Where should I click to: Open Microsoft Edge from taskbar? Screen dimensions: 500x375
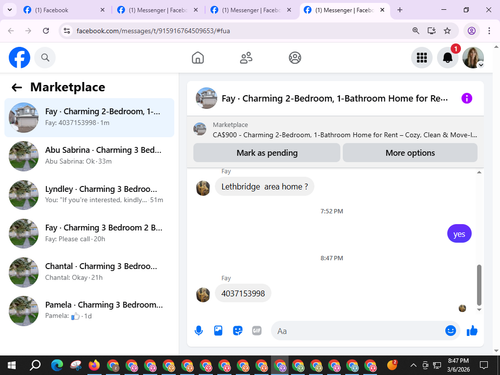(57, 366)
